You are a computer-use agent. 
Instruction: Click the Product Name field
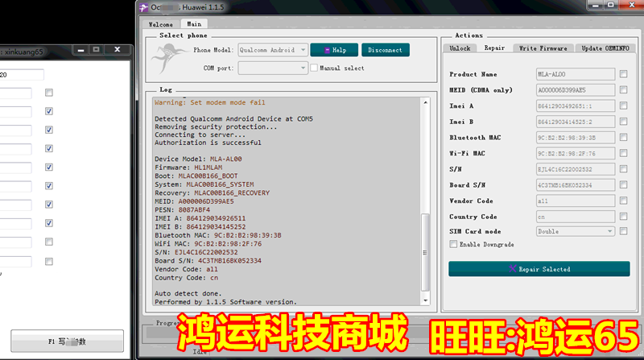[576, 74]
